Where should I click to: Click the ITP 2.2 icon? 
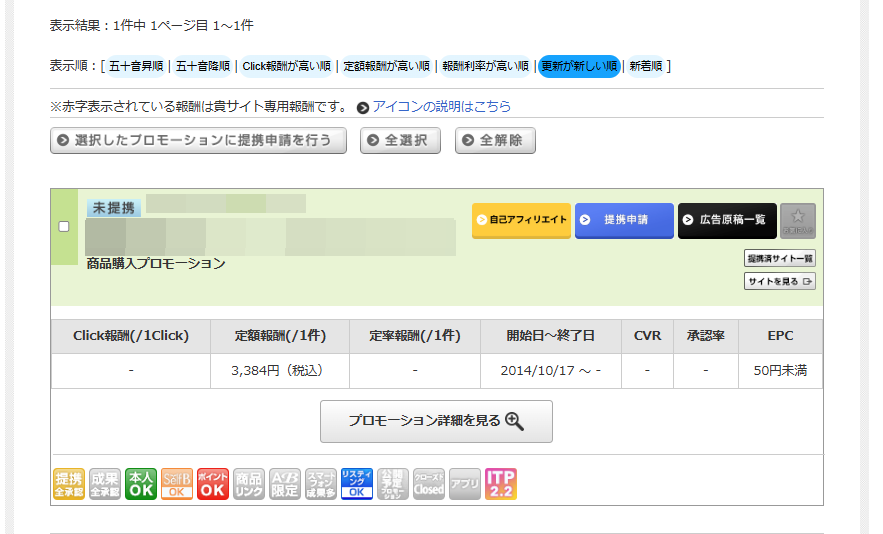click(x=500, y=484)
